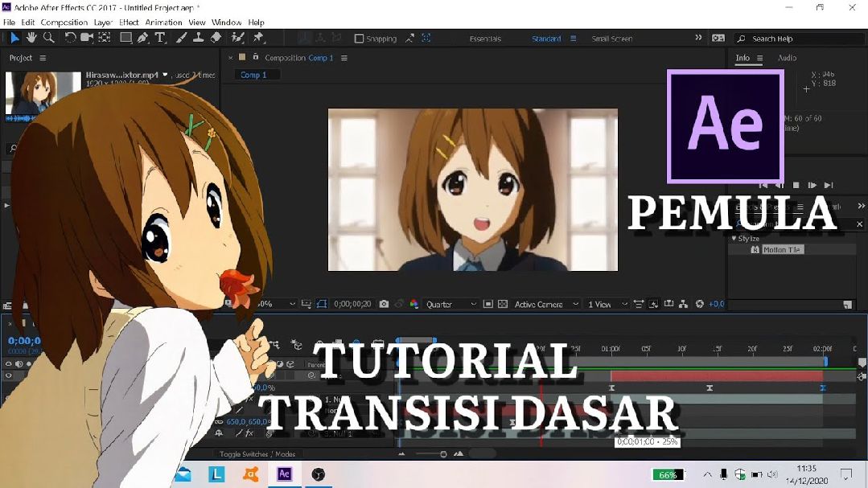Switch to the Small Screen workspace
Screen dimensions: 868x488
611,39
